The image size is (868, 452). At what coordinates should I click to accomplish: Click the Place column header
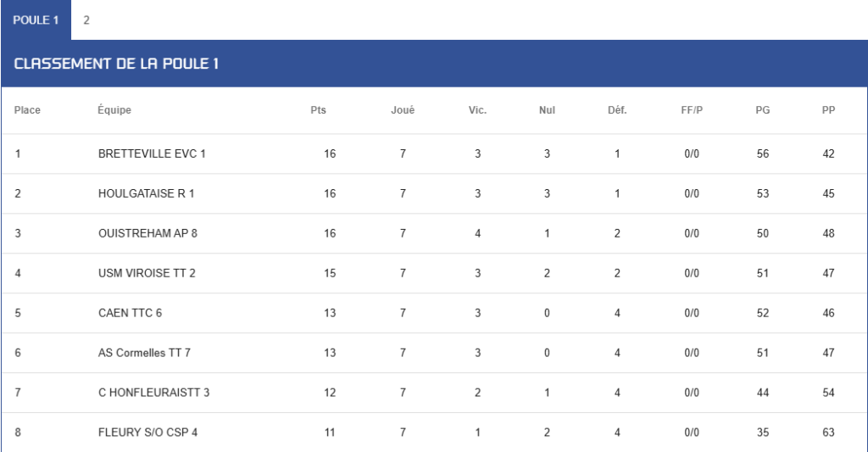pyautogui.click(x=27, y=110)
